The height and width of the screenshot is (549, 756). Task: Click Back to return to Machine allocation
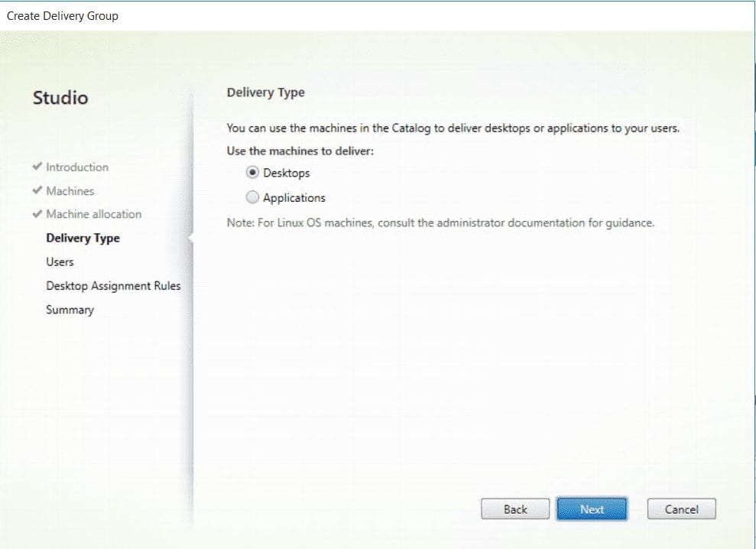514,508
